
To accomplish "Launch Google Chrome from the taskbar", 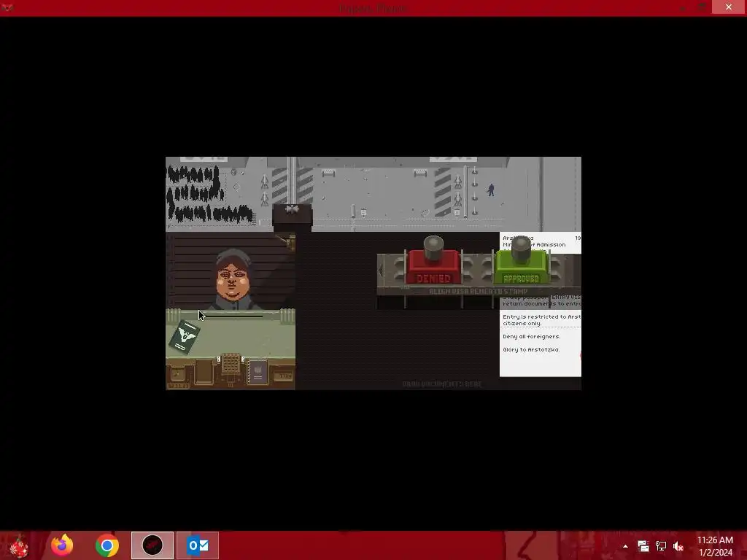I will [x=107, y=545].
